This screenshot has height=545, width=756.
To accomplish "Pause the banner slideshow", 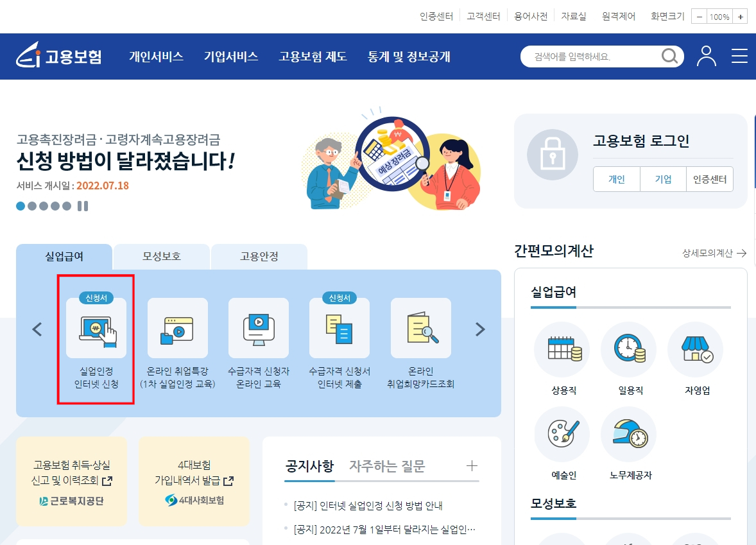I will [x=83, y=206].
